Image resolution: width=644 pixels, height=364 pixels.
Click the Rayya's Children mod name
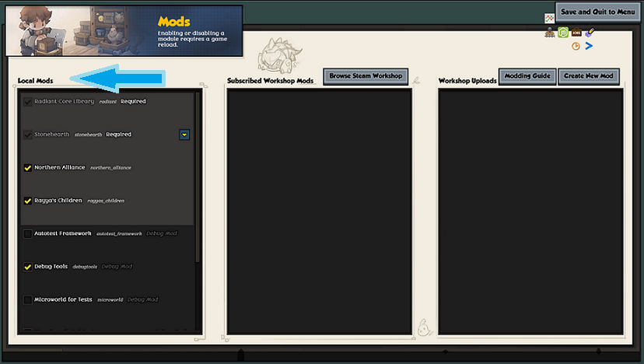point(58,201)
